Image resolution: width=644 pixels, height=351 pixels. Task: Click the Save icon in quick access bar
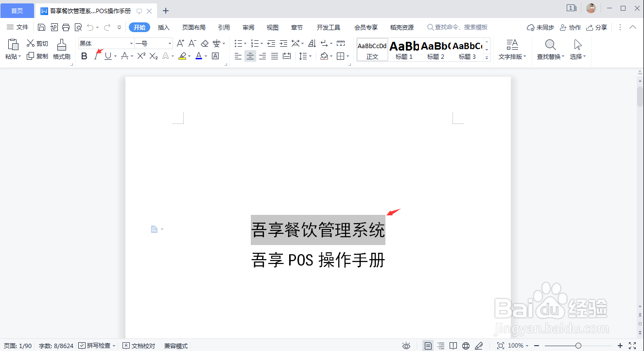click(x=41, y=27)
